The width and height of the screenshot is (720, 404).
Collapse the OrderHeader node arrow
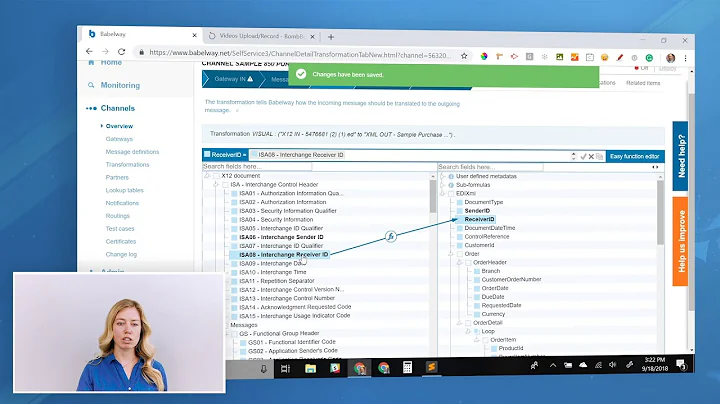click(x=460, y=263)
